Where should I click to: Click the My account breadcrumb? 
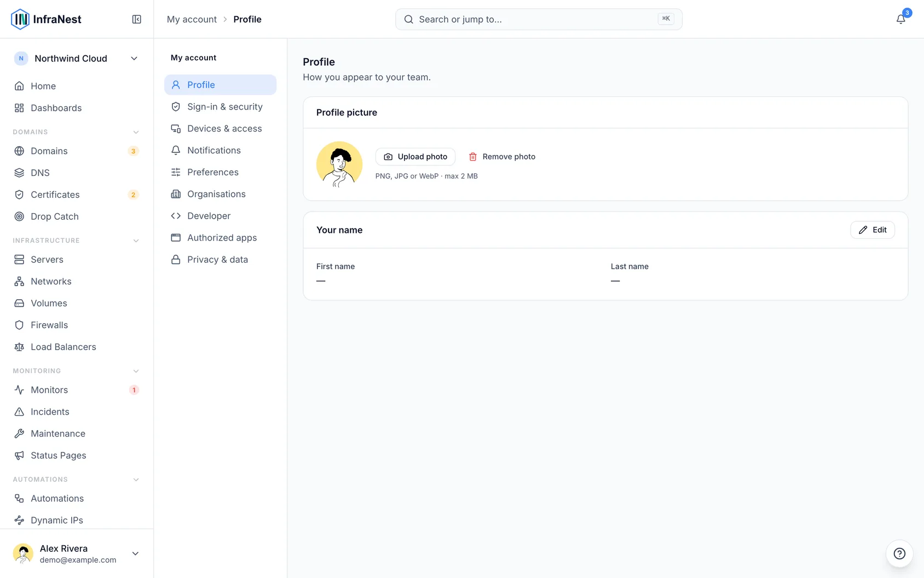tap(192, 19)
